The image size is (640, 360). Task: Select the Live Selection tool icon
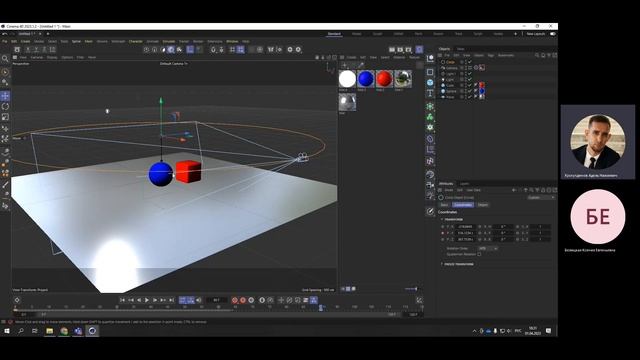coord(5,73)
